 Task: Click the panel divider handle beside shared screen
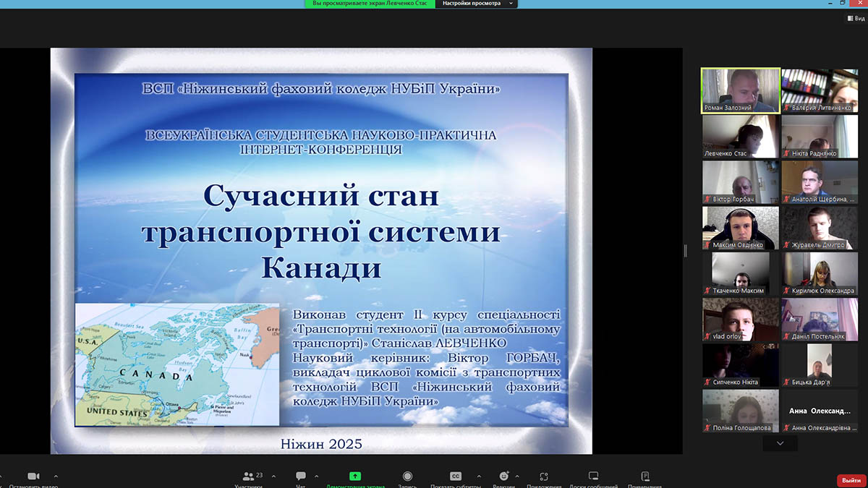click(x=685, y=251)
